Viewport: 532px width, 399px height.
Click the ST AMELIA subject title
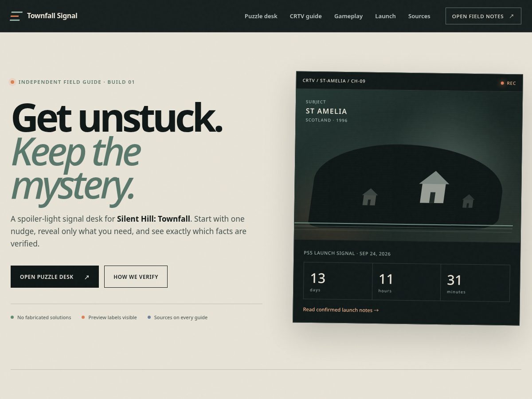pos(326,111)
